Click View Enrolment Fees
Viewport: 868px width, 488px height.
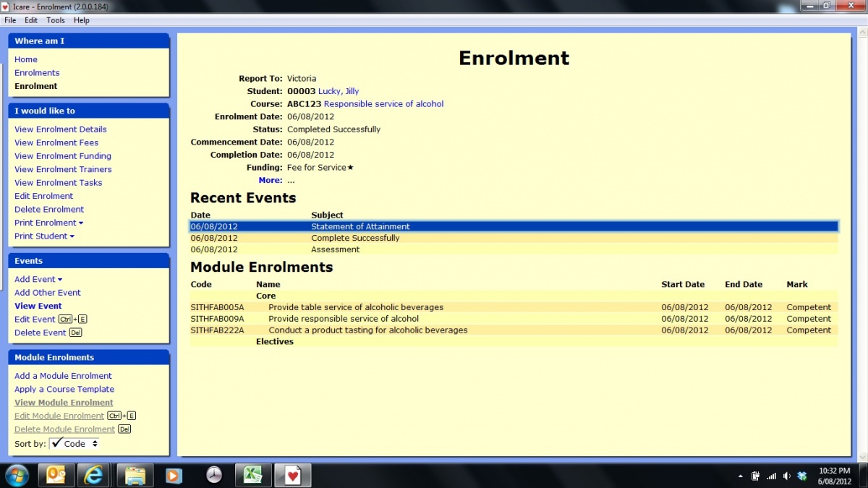(x=56, y=142)
